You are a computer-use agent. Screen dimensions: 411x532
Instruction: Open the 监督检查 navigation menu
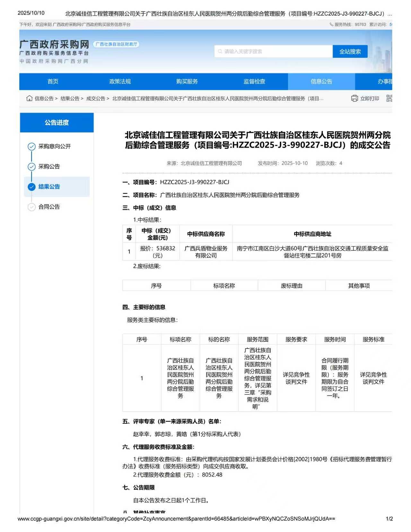254,82
